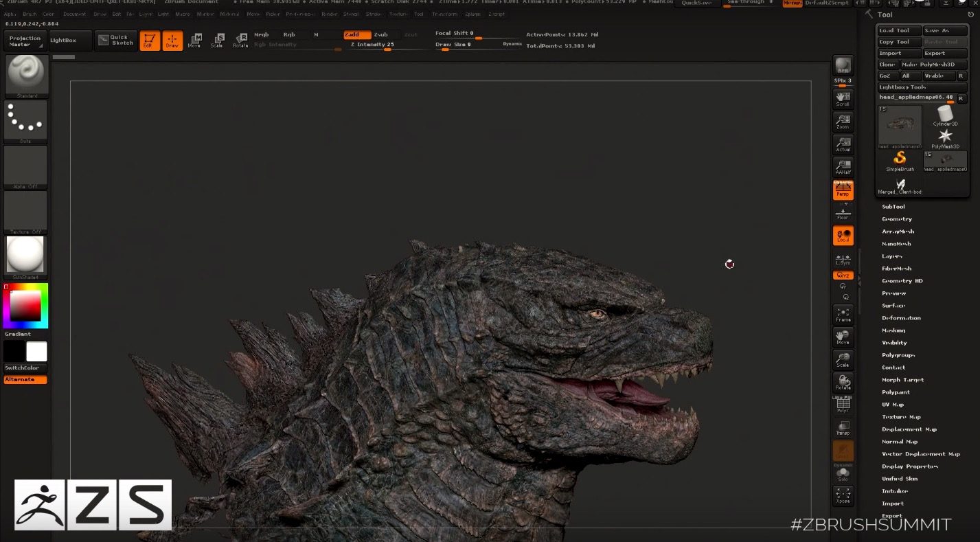Click the SwitchColor button
The height and width of the screenshot is (542, 980).
(x=25, y=368)
